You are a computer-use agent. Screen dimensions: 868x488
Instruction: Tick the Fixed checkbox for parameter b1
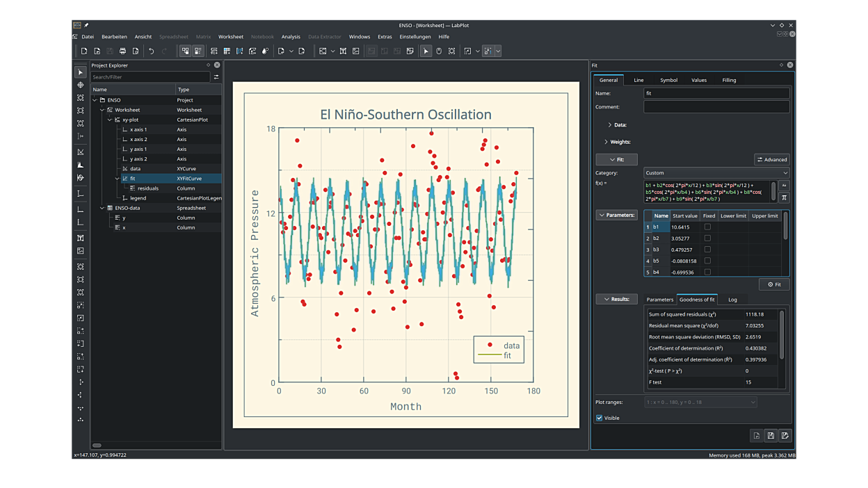point(707,227)
